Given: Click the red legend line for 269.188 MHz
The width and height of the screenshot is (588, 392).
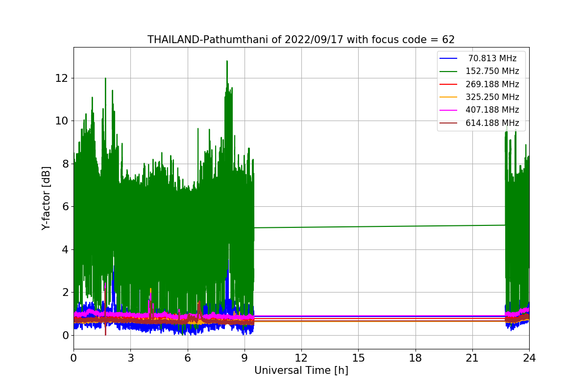Looking at the screenshot, I should [x=449, y=84].
